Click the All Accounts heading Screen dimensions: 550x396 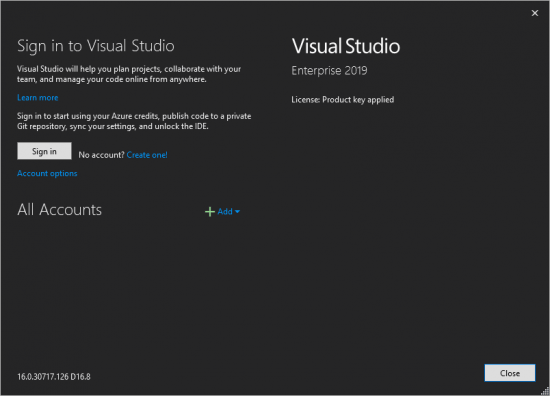[x=60, y=210]
